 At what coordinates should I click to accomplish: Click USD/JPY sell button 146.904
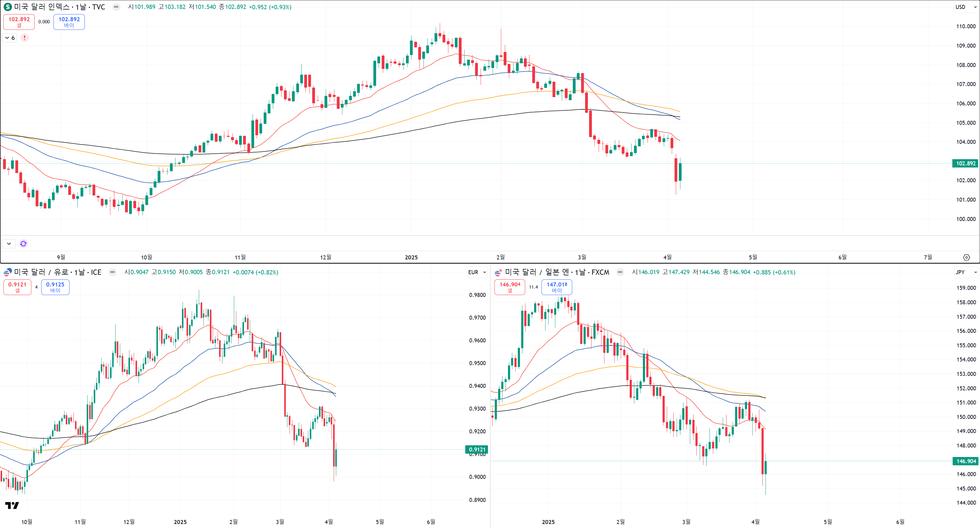[510, 287]
